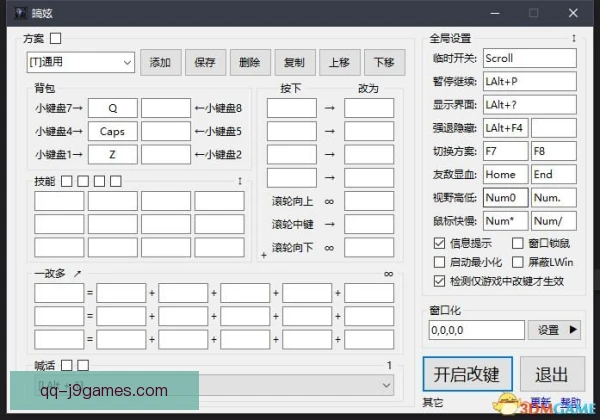Click the 视野高低 Num0 field
600x420 pixels.
(506, 197)
